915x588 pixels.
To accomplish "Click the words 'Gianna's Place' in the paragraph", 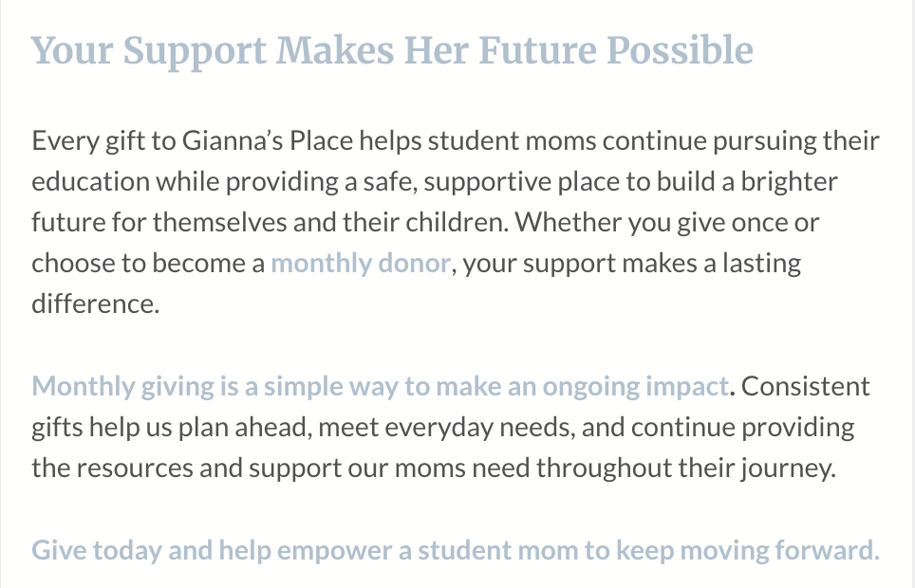I will click(268, 140).
